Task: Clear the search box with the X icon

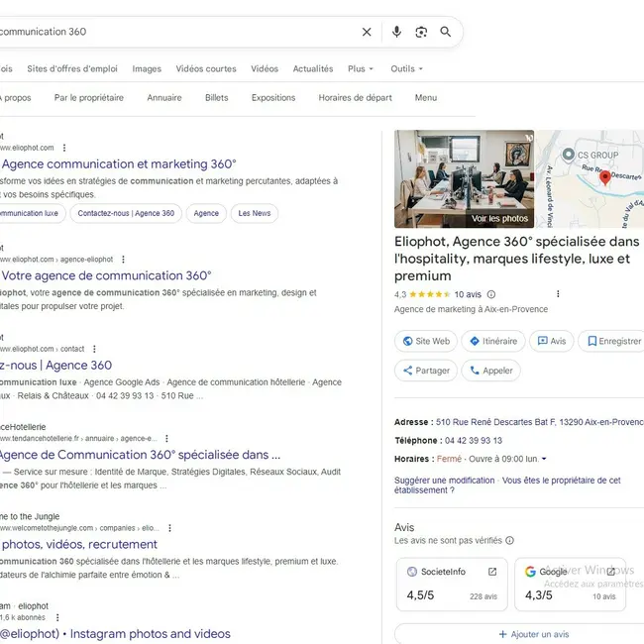Action: [367, 32]
